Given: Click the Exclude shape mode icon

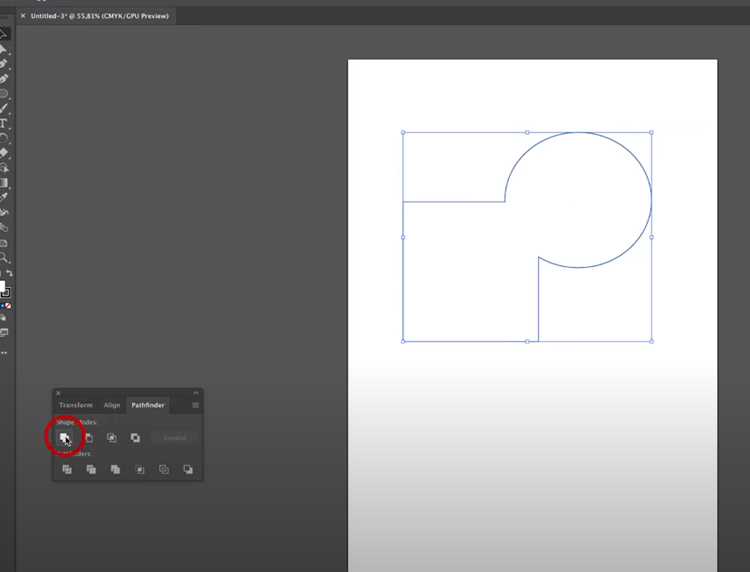Looking at the screenshot, I should pyautogui.click(x=135, y=438).
